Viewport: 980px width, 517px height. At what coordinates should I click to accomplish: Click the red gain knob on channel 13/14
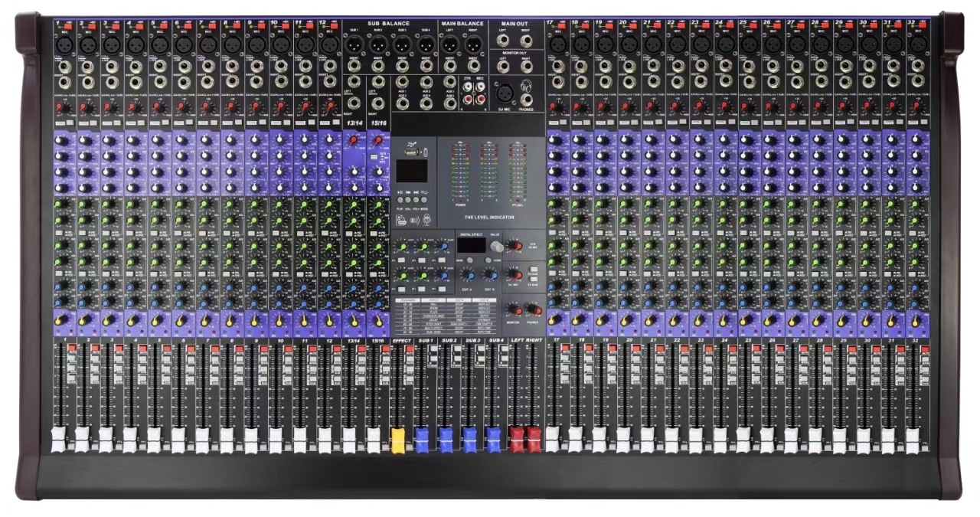[x=354, y=139]
